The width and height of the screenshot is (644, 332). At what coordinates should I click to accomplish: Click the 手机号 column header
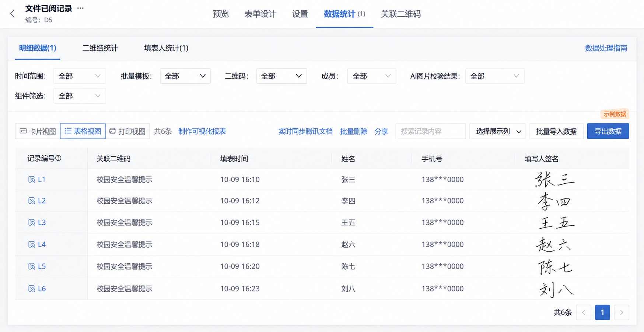(432, 159)
